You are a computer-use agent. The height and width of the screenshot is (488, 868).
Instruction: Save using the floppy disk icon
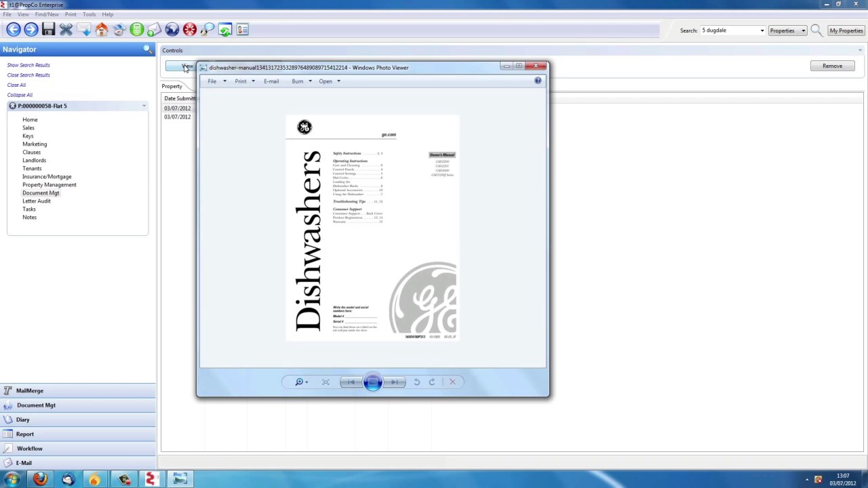point(48,30)
